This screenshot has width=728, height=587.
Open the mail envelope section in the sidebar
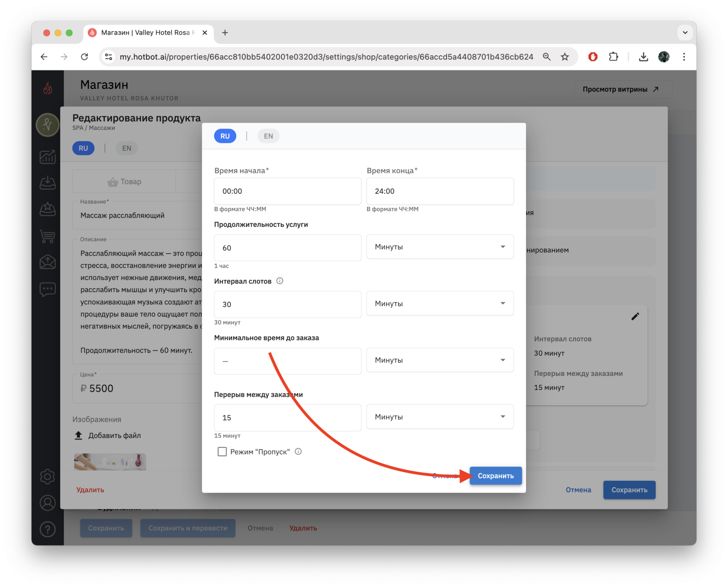coord(48,262)
